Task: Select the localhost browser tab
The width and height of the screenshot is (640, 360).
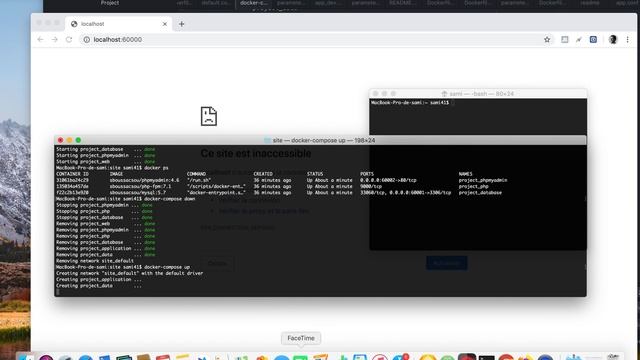Action: click(118, 24)
